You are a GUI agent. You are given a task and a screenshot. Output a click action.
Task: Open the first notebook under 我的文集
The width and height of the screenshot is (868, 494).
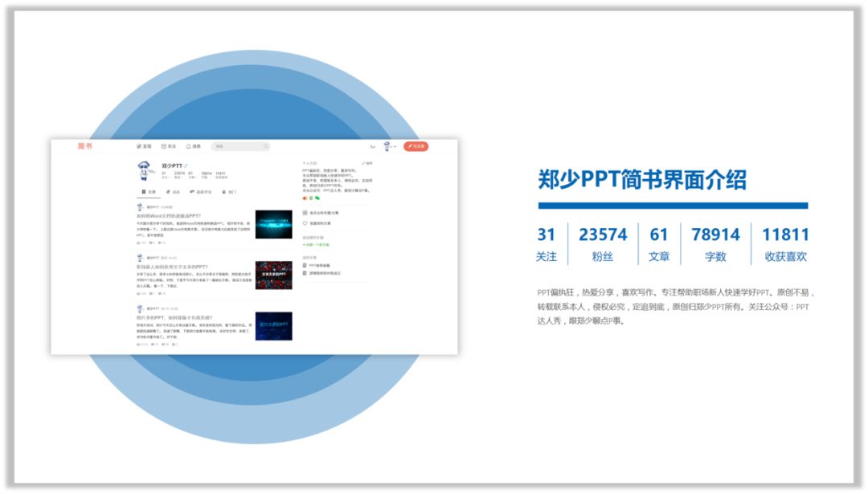(x=316, y=266)
